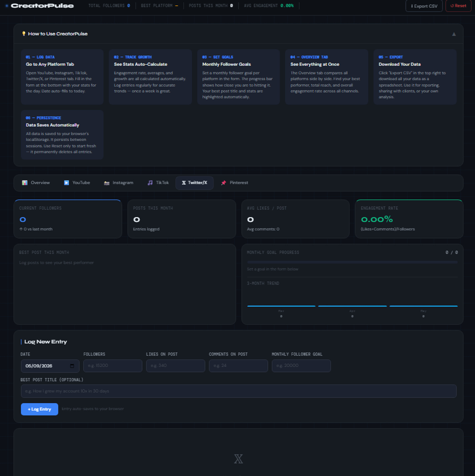Click the Avg Engagement header stat

269,6
